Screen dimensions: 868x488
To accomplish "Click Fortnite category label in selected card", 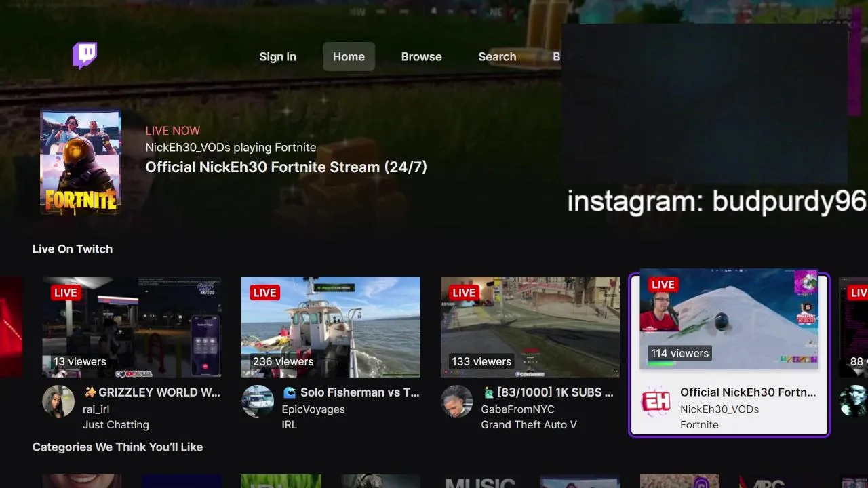I will pyautogui.click(x=699, y=425).
